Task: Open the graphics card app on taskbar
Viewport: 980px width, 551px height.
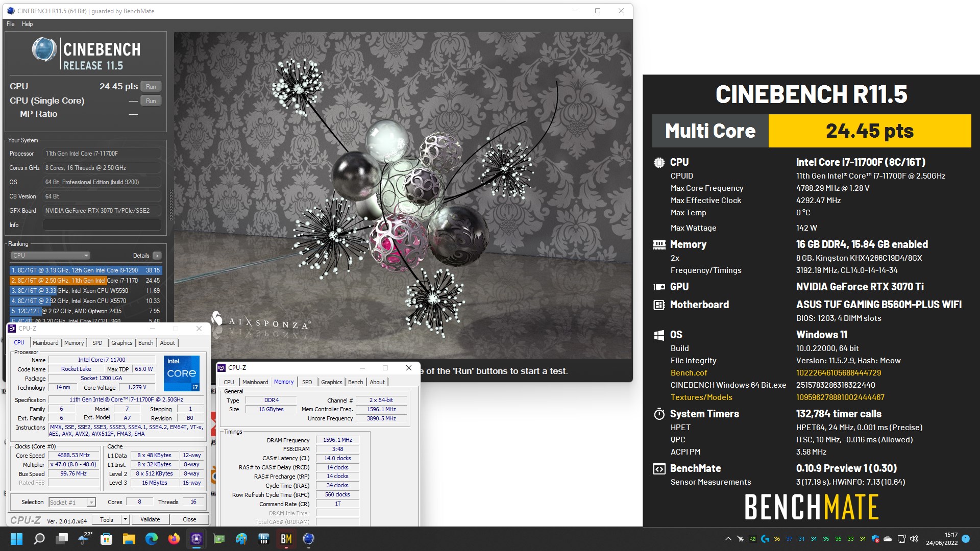Action: tap(219, 539)
